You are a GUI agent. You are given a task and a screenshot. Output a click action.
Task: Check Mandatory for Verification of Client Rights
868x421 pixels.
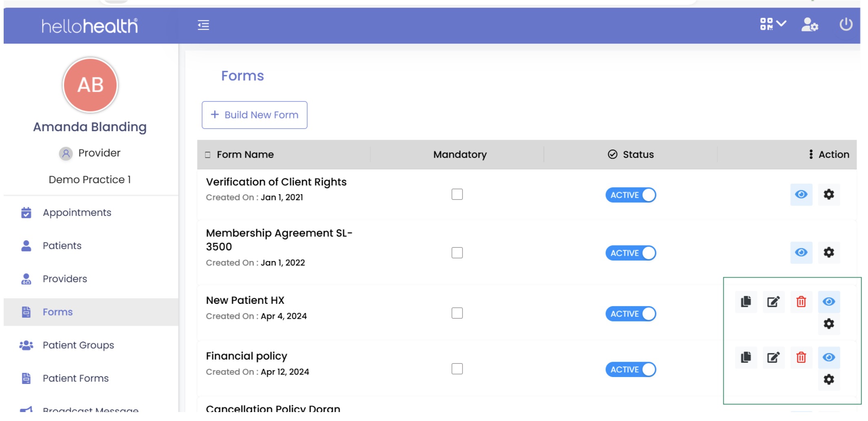tap(457, 195)
